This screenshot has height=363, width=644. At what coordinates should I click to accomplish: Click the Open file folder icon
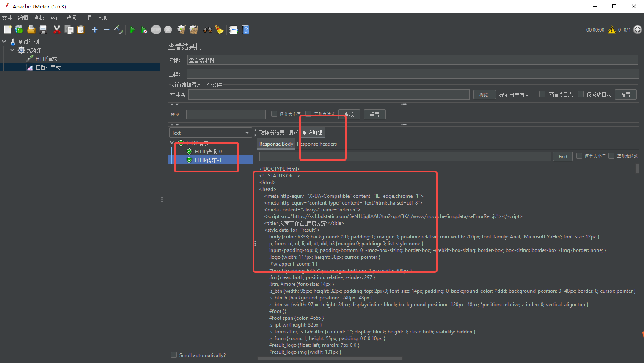[31, 30]
